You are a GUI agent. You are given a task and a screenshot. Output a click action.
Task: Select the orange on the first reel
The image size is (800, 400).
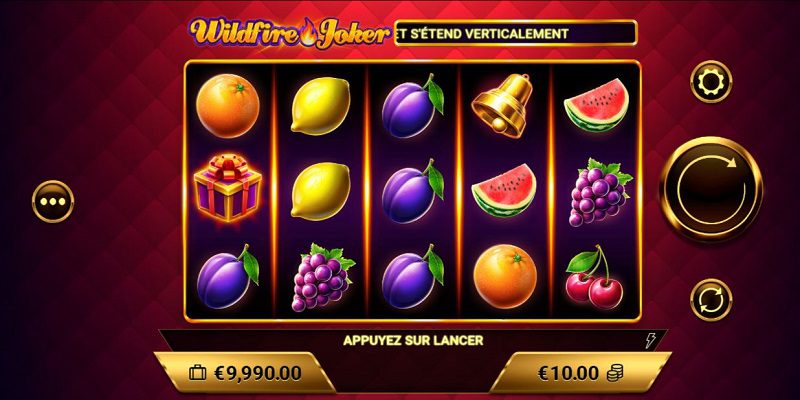(228, 106)
